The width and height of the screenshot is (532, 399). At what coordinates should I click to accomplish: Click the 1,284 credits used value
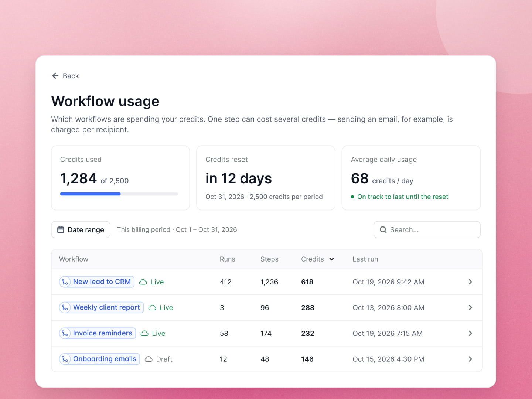pos(78,178)
